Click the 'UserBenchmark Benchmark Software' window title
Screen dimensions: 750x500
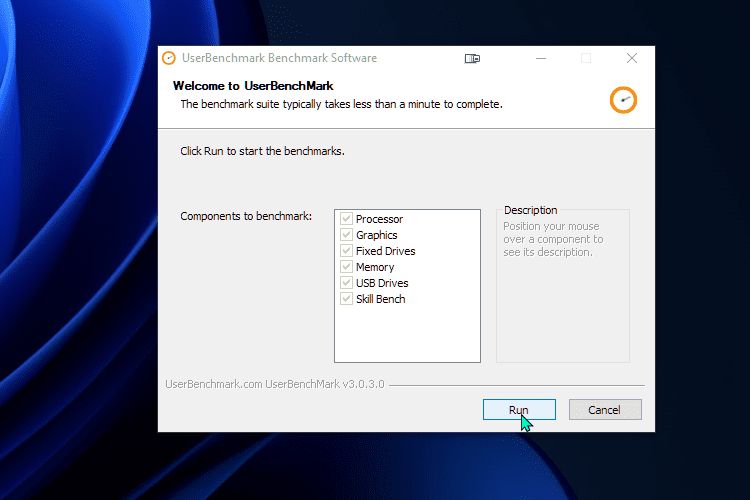[279, 58]
